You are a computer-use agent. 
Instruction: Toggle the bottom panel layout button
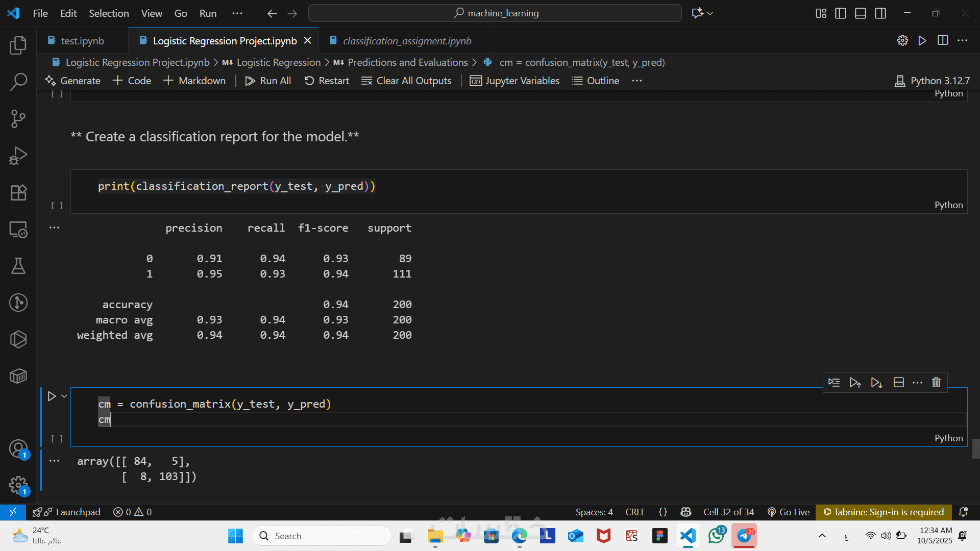[x=861, y=13]
